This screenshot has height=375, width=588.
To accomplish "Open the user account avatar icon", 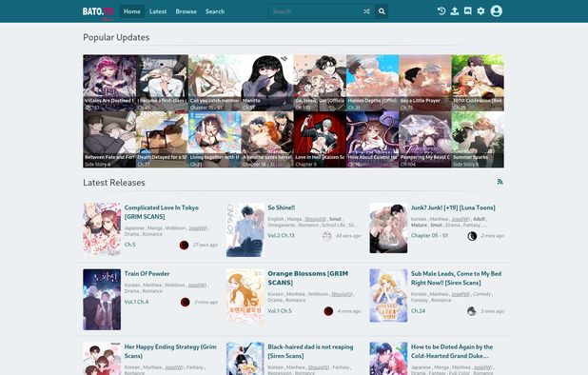I will tap(496, 11).
